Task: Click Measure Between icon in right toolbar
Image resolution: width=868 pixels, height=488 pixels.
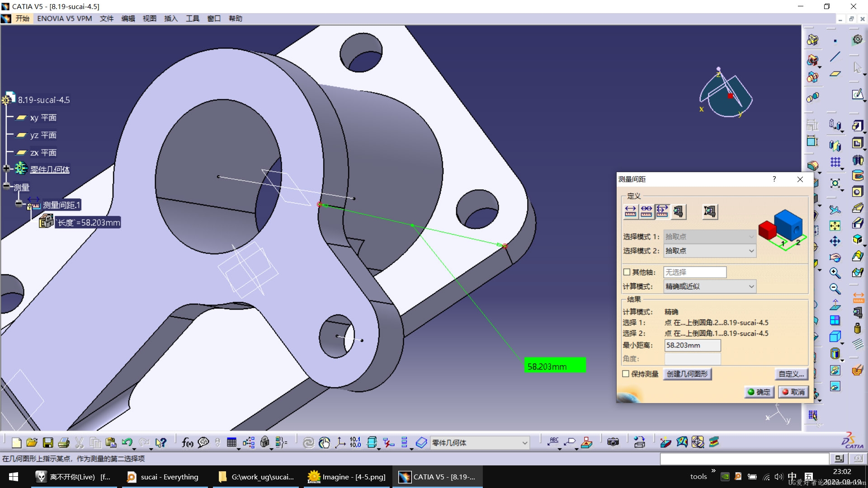Action: coord(858,297)
